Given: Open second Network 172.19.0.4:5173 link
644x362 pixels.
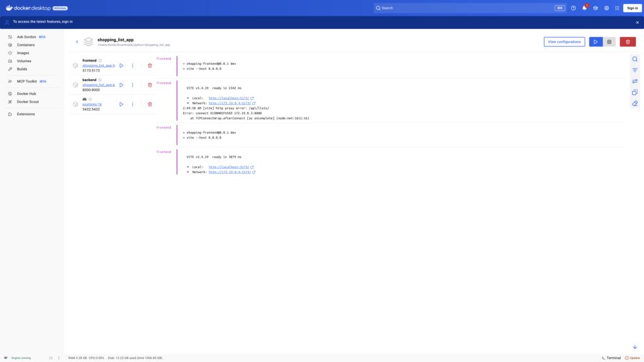Looking at the screenshot, I should [230, 172].
